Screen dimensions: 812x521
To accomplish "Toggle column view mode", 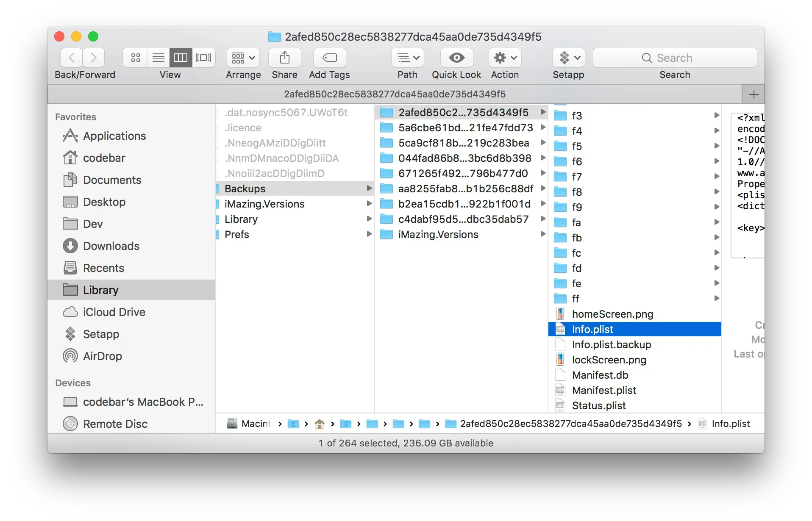I will click(180, 58).
